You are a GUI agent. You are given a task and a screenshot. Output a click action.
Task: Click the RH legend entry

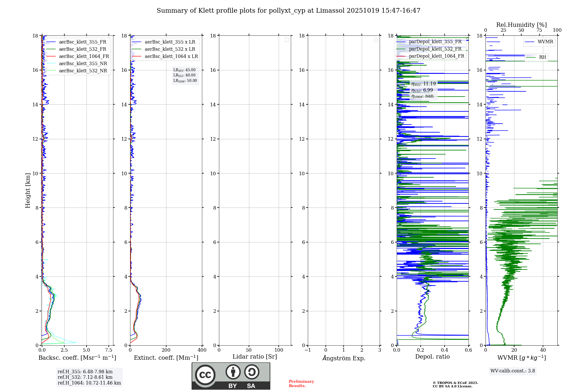542,57
